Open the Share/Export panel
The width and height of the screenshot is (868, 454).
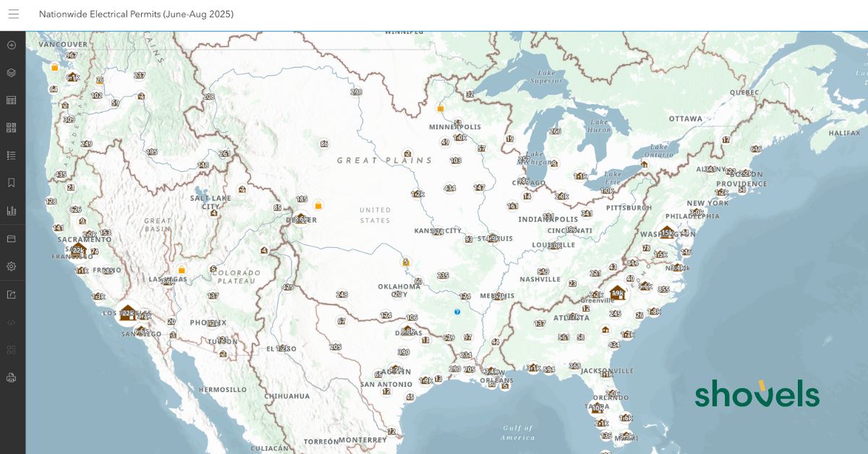[x=11, y=295]
